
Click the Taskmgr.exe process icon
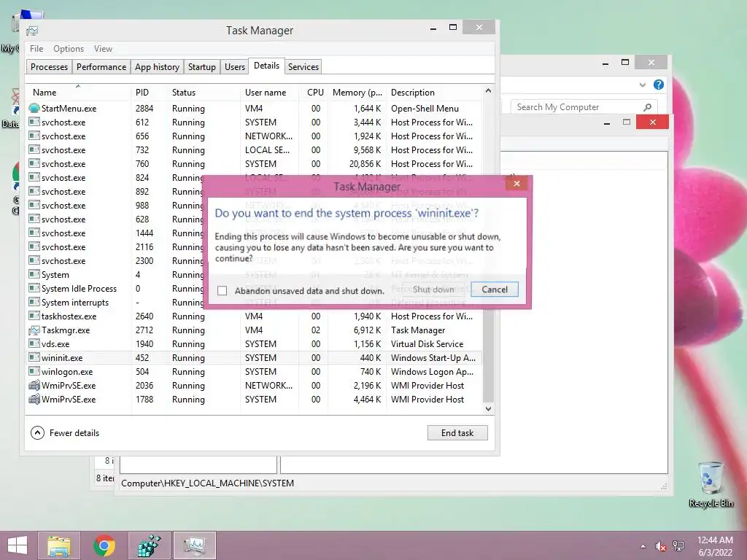34,330
